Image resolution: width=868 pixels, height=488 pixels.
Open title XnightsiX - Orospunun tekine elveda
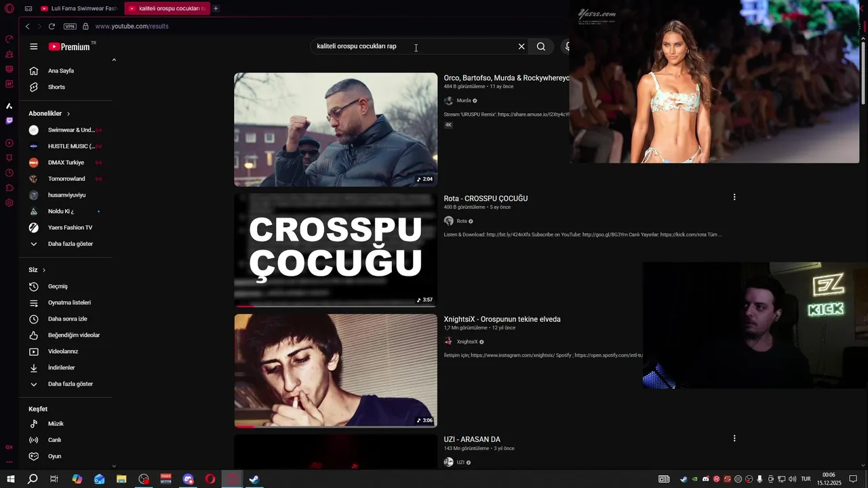(x=502, y=319)
